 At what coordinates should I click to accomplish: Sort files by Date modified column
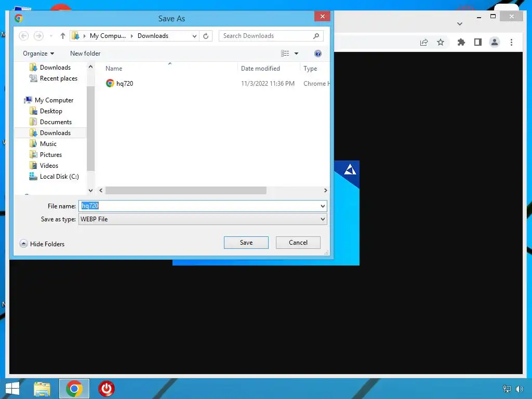pos(260,68)
